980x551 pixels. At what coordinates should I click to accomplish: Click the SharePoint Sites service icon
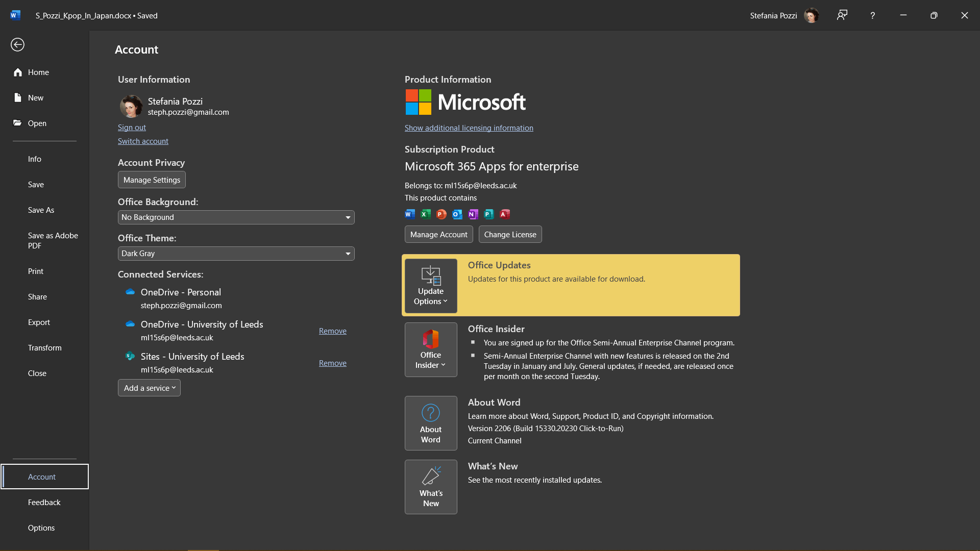pyautogui.click(x=130, y=356)
